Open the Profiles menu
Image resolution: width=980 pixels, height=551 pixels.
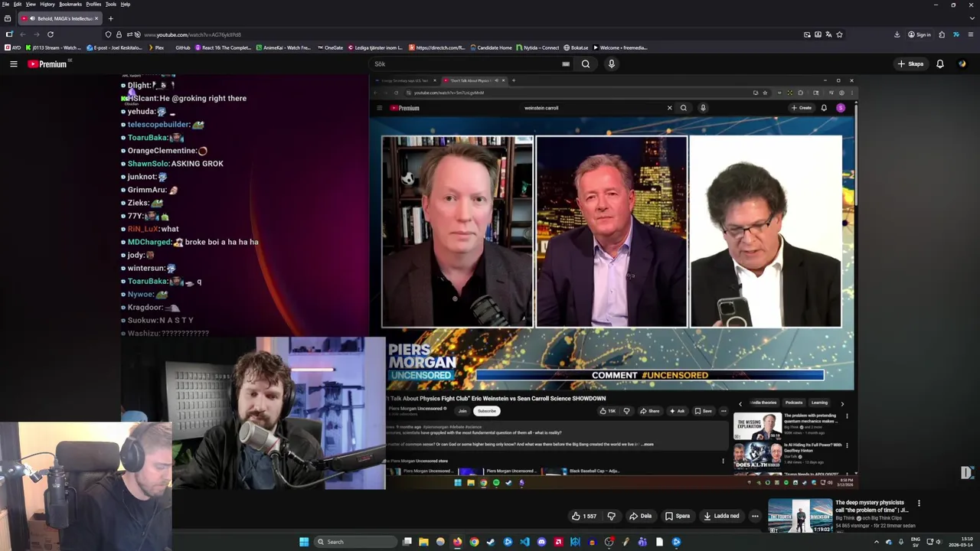point(93,4)
